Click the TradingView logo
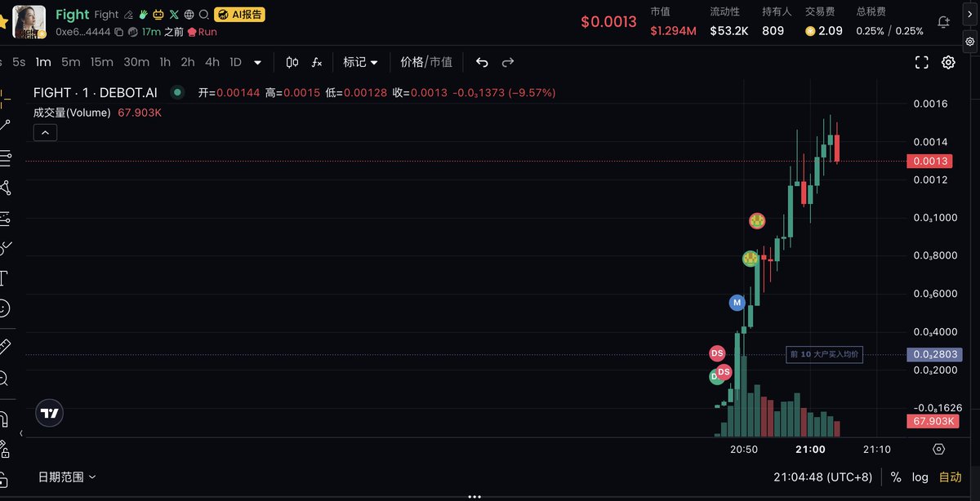 50,414
